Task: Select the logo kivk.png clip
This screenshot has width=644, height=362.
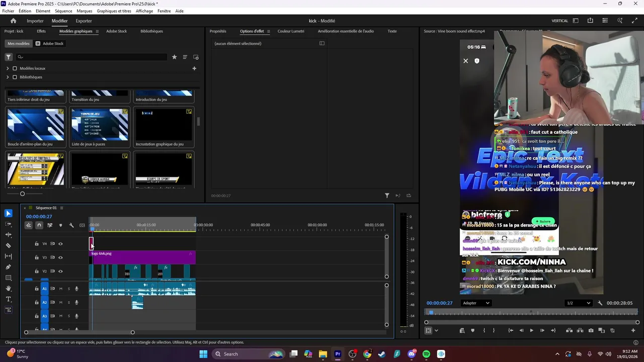Action: click(143, 257)
